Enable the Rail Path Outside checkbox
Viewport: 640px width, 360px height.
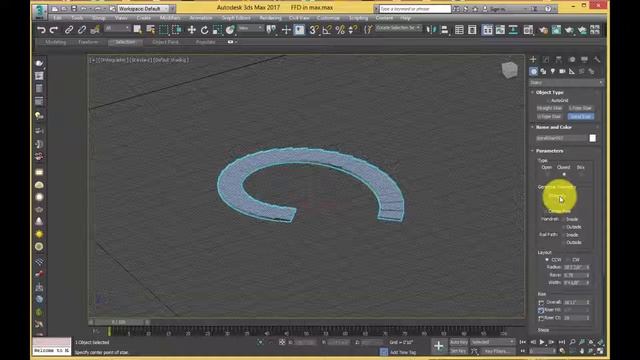click(563, 242)
